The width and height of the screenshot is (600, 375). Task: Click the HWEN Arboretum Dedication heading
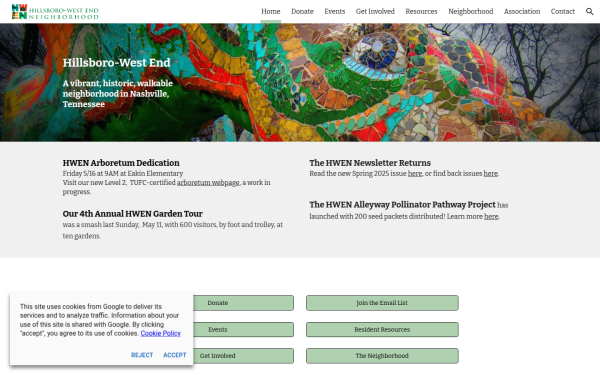click(x=121, y=163)
